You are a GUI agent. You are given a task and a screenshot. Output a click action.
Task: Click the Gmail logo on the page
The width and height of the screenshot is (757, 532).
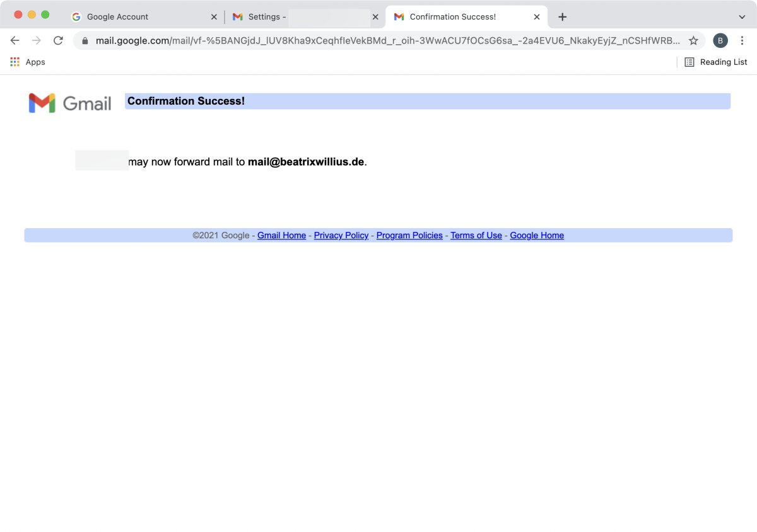69,103
